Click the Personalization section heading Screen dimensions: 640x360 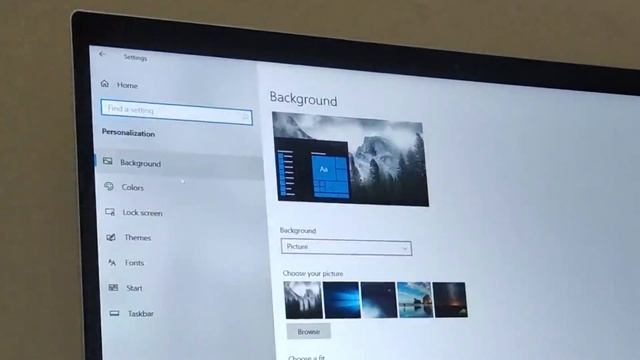(128, 133)
